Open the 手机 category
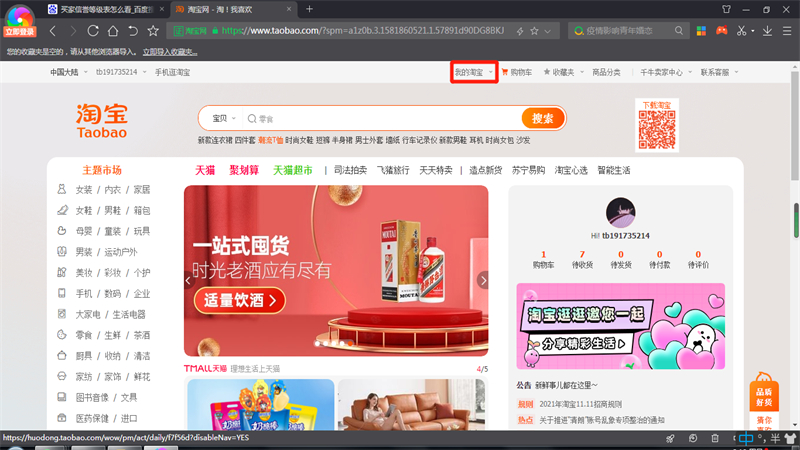800x450 pixels. point(84,294)
